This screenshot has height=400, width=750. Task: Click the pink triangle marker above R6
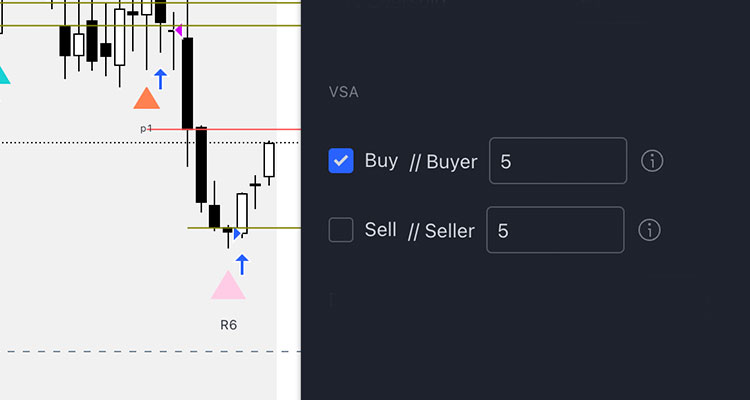(228, 286)
